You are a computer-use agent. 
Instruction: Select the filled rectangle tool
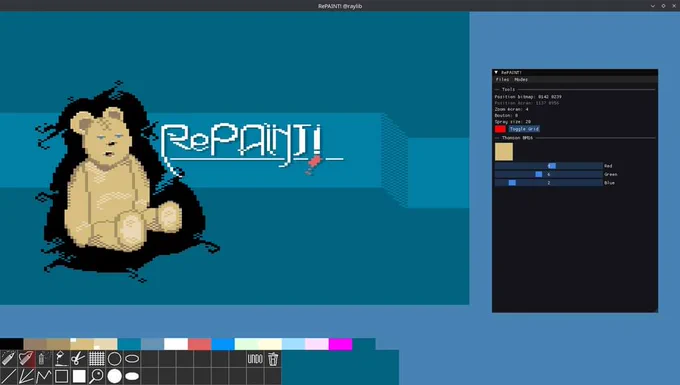[78, 376]
